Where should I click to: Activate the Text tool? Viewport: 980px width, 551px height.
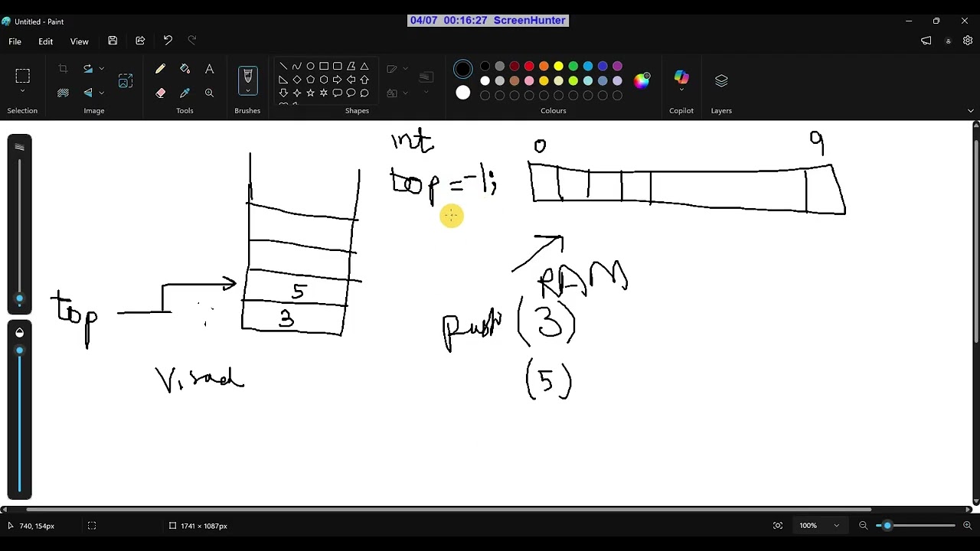(x=209, y=69)
